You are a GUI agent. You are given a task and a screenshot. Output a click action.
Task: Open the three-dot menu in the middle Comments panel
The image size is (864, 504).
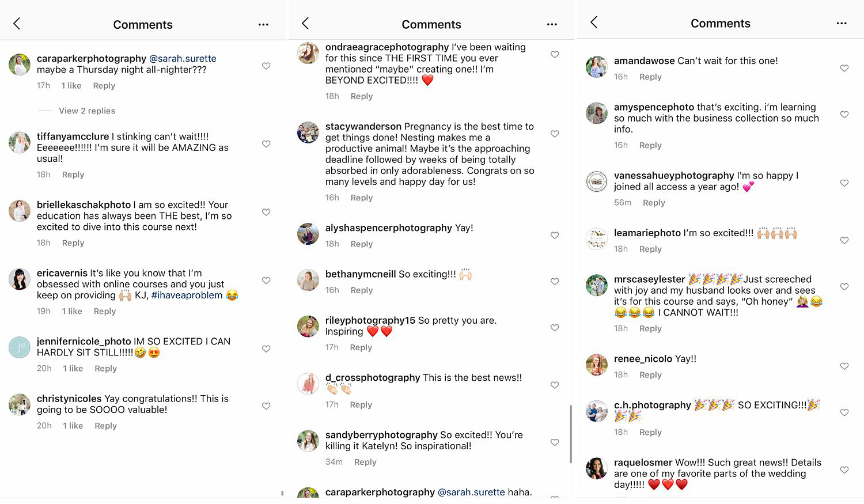tap(552, 24)
